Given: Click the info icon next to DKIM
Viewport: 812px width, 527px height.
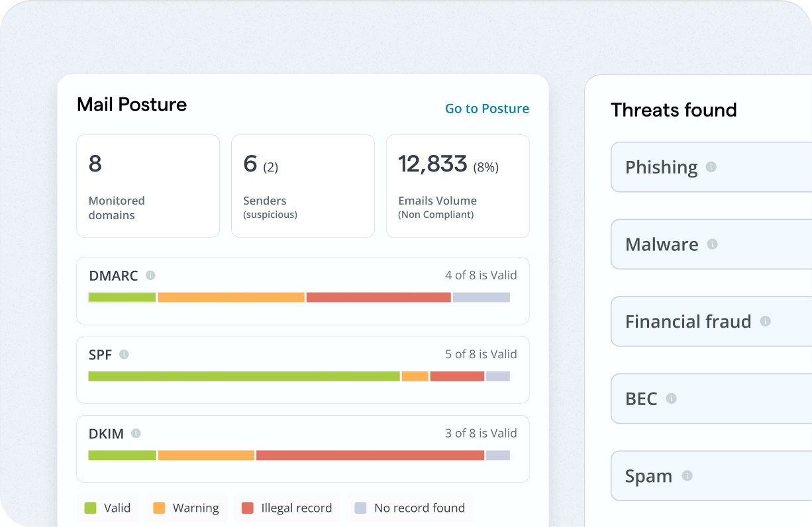Looking at the screenshot, I should click(x=136, y=434).
